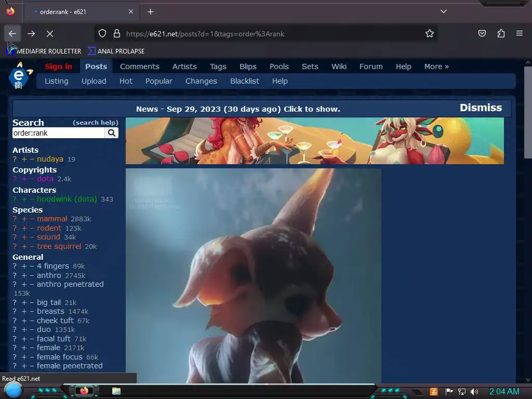This screenshot has width=532, height=399.
Task: Open the Start orb on taskbar
Action: [x=13, y=391]
